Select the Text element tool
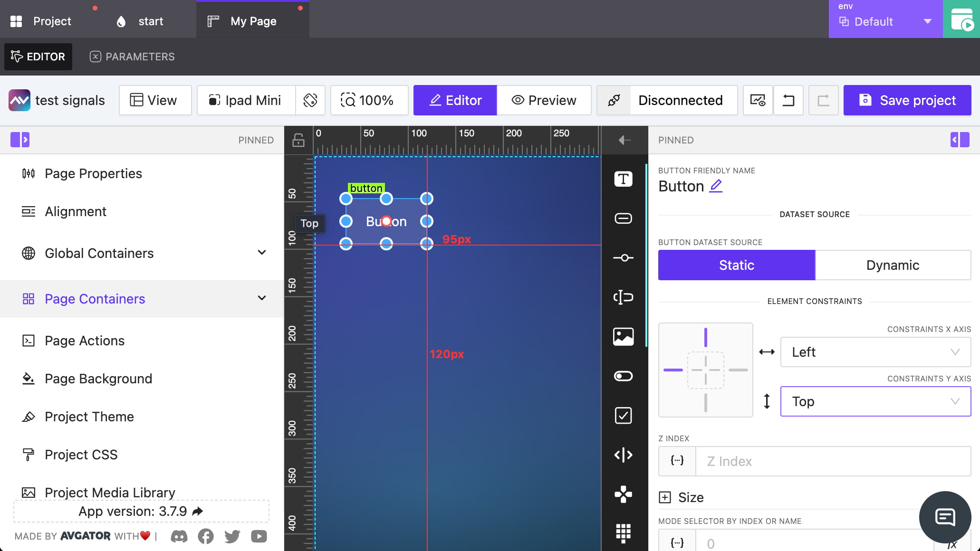980x551 pixels. point(623,179)
